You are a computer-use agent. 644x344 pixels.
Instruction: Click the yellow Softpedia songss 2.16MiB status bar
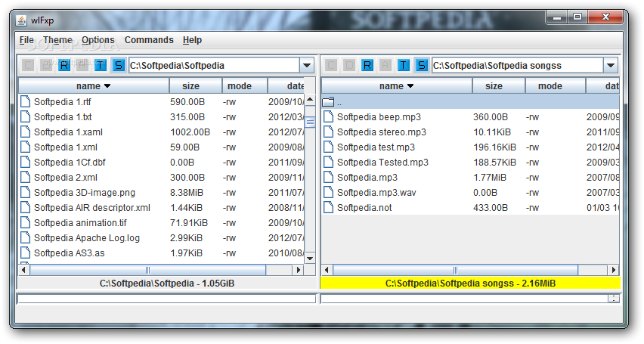[x=470, y=284]
